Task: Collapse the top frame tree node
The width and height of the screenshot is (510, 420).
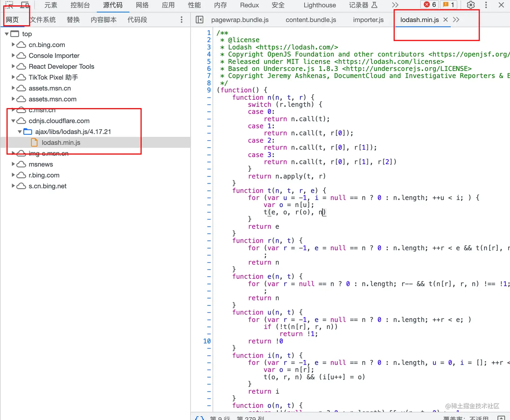Action: click(7, 34)
